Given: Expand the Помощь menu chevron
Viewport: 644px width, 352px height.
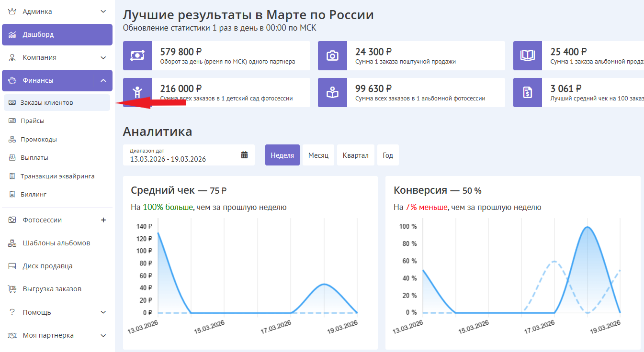Looking at the screenshot, I should coord(103,312).
